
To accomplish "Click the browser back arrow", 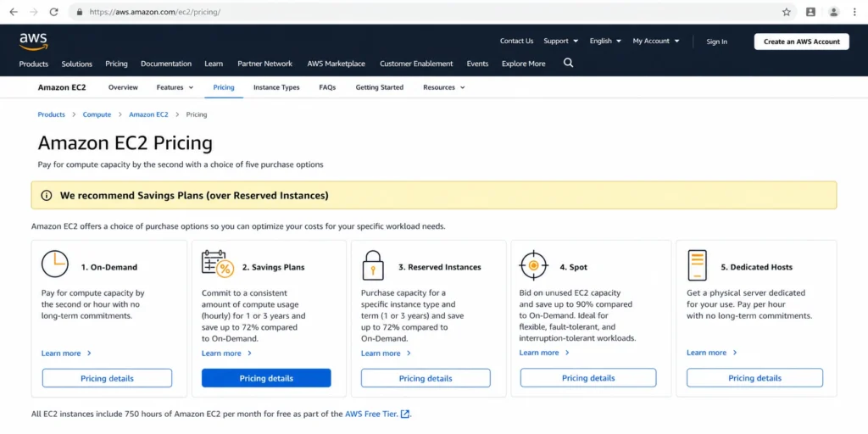I will [14, 12].
